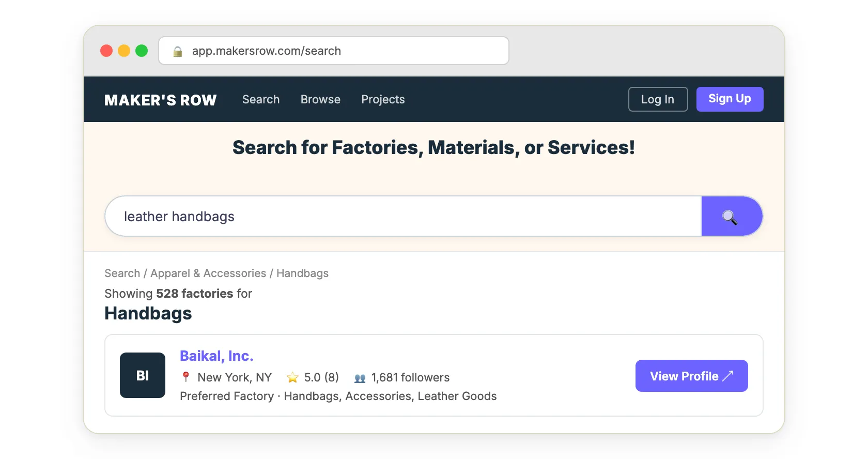The image size is (868, 459).
Task: Click the magnifying glass search button
Action: [731, 217]
